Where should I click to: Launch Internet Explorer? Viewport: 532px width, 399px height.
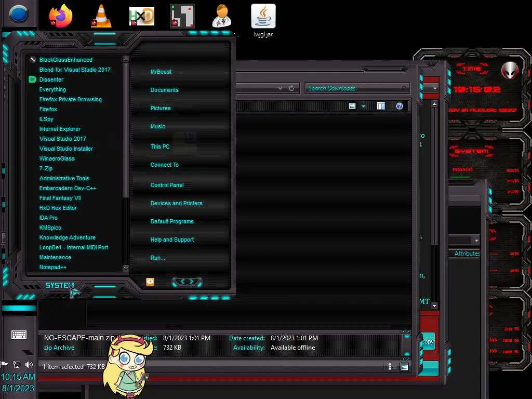[x=60, y=129]
